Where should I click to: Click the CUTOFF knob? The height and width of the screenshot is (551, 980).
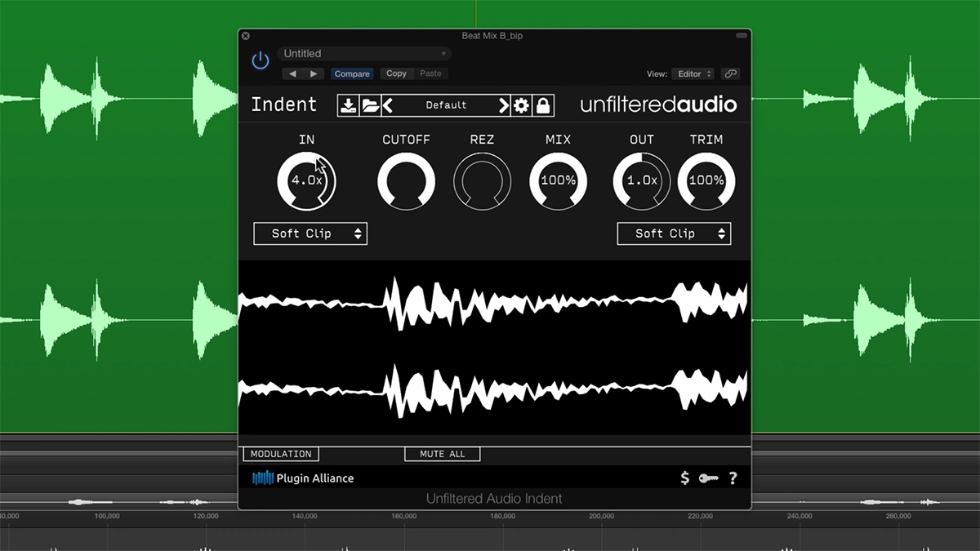coord(406,180)
